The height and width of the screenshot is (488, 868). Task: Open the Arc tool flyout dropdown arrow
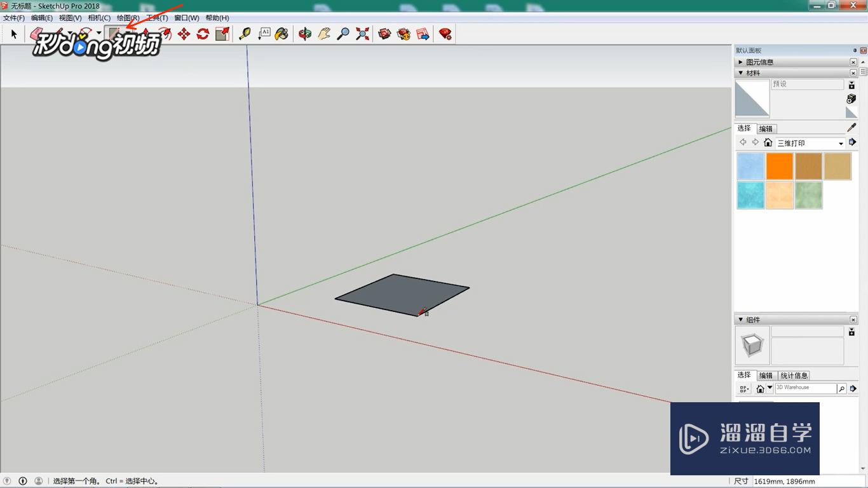(x=98, y=34)
